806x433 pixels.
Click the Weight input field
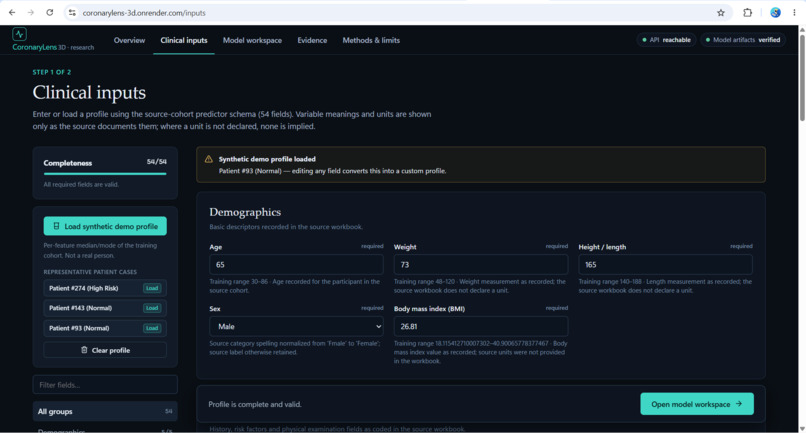[x=481, y=264]
